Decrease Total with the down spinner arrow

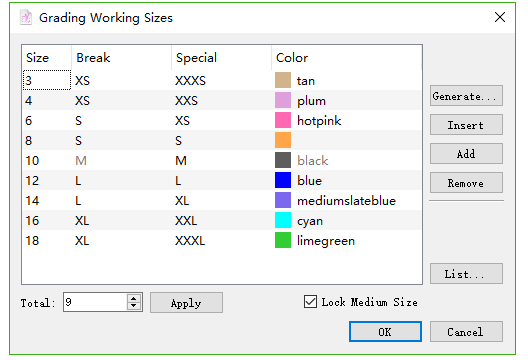click(134, 306)
